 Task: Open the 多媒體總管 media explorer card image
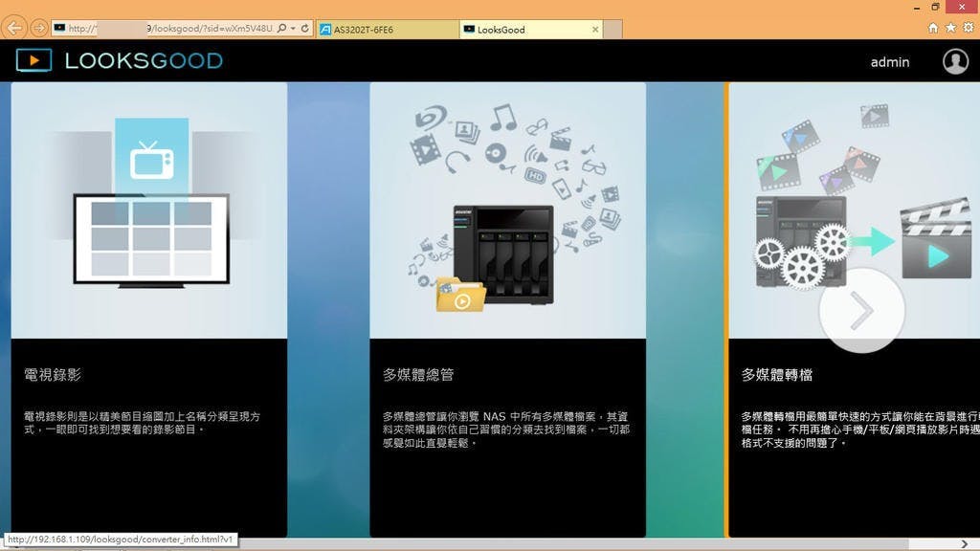click(507, 210)
